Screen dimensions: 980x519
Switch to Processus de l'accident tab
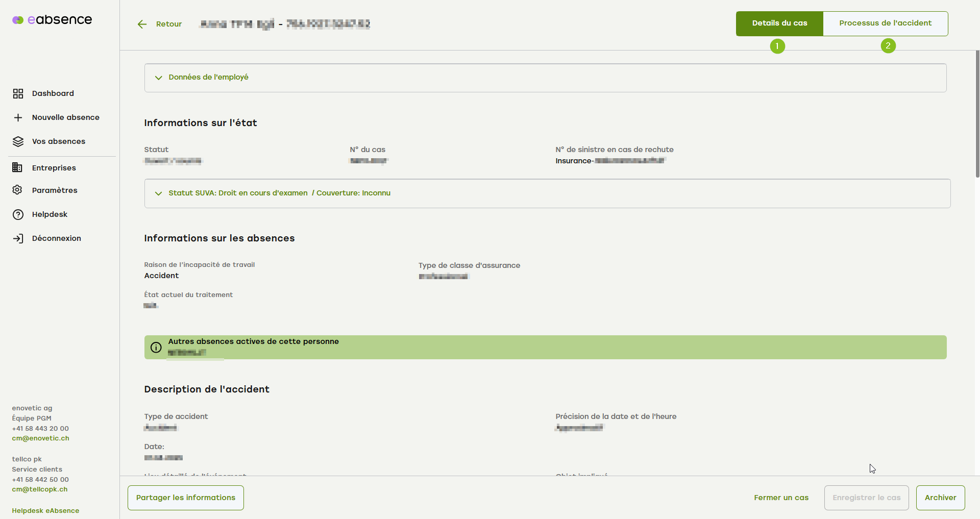click(885, 23)
